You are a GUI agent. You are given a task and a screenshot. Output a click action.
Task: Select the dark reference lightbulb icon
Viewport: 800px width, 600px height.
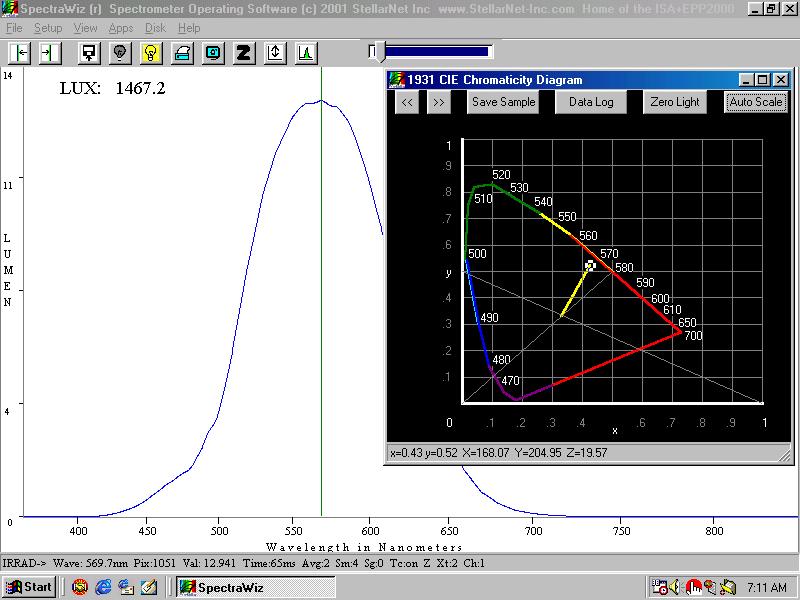tap(120, 51)
